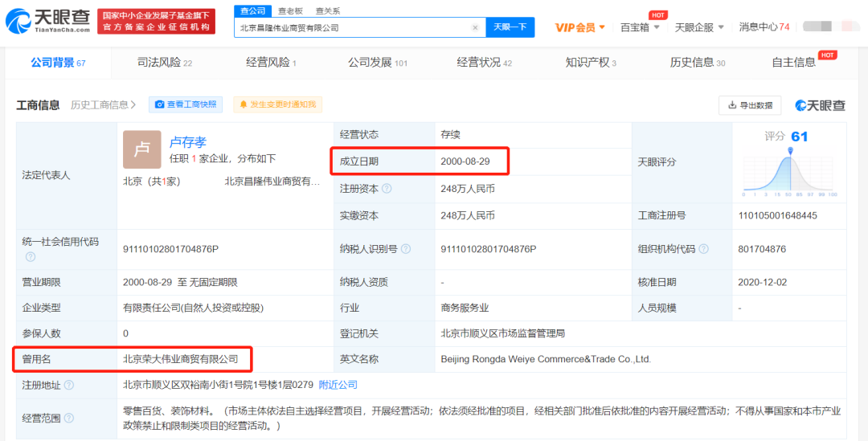Screen dimensions: 868x441
Task: Select the 查关系 search tab
Action: pyautogui.click(x=328, y=10)
